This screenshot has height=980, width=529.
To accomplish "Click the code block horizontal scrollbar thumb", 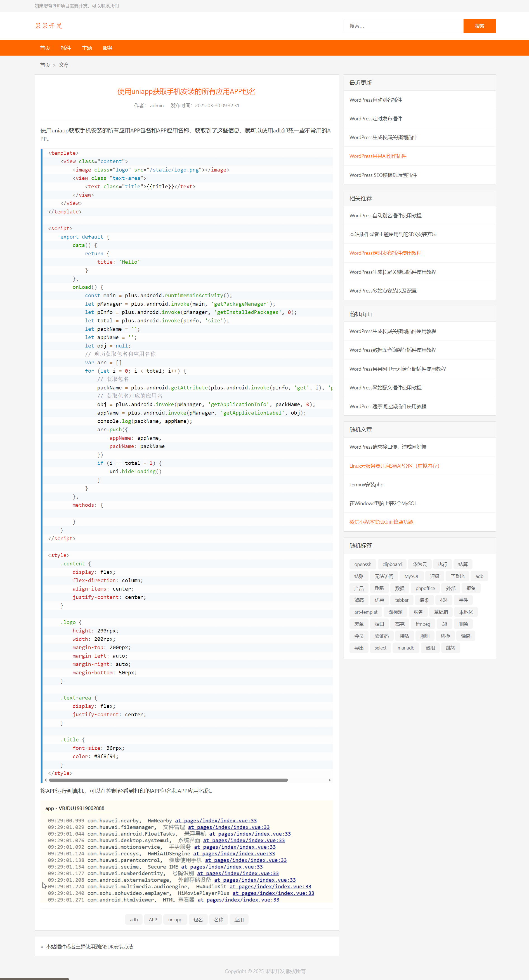I will pyautogui.click(x=168, y=780).
